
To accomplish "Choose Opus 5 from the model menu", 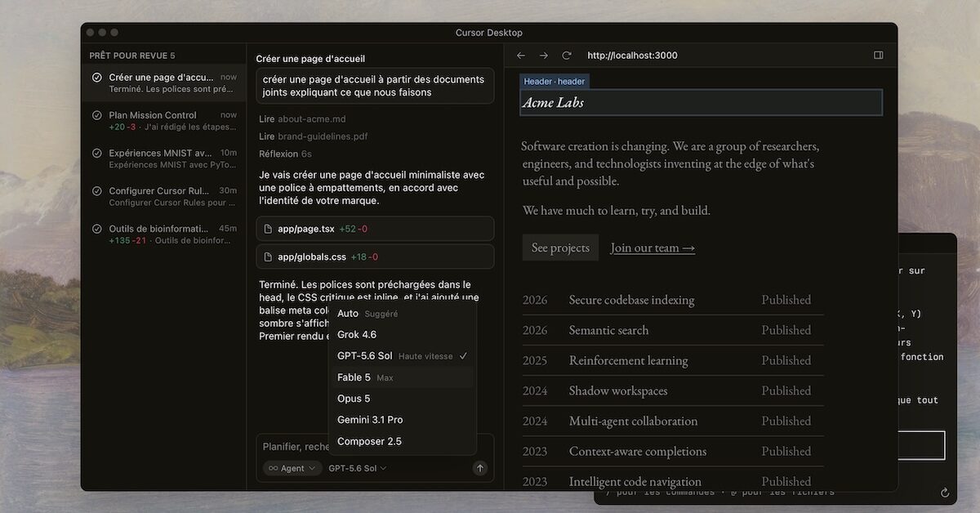I will click(x=403, y=399).
